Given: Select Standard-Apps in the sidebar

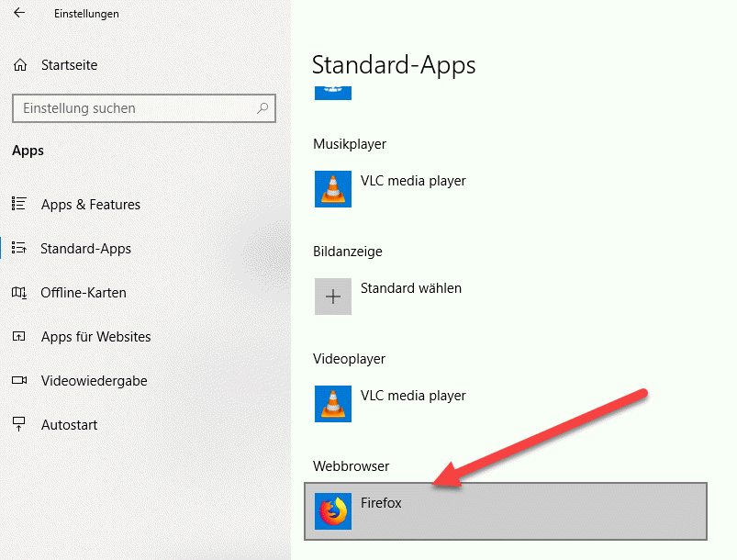Looking at the screenshot, I should [x=85, y=248].
